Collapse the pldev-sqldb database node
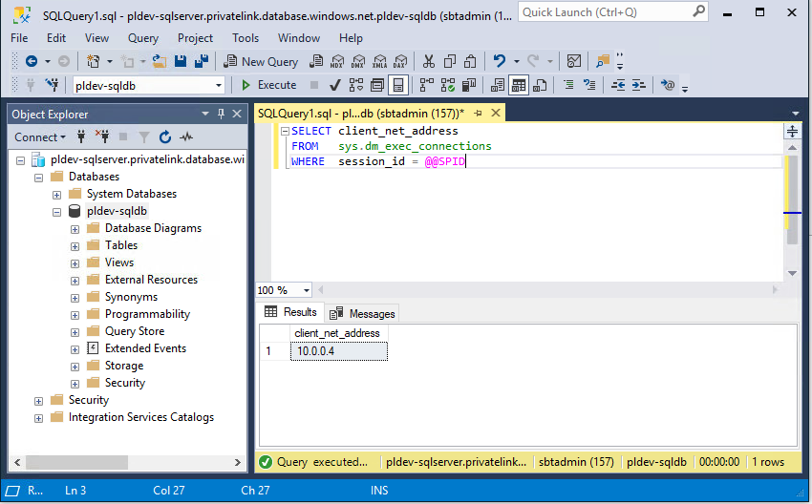Screen dimensions: 812x504 point(56,212)
